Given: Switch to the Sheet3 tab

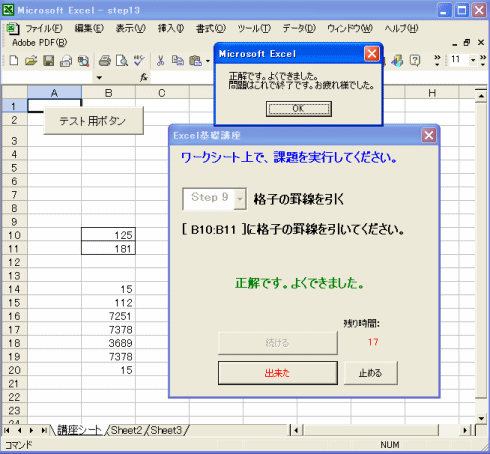Looking at the screenshot, I should tap(166, 430).
